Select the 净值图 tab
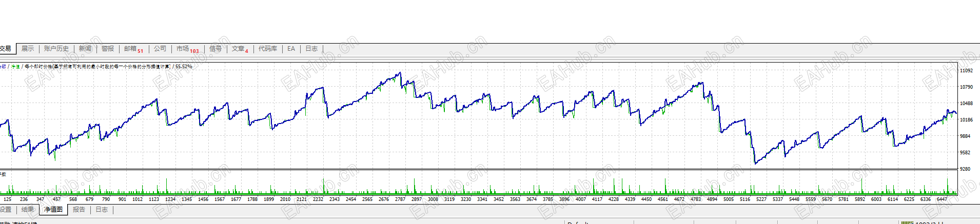The image size is (980, 224). point(53,210)
